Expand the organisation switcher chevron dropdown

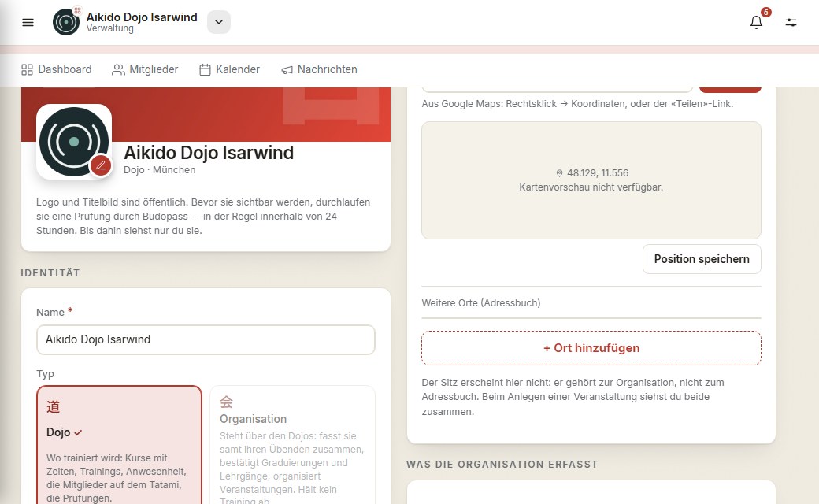click(219, 22)
